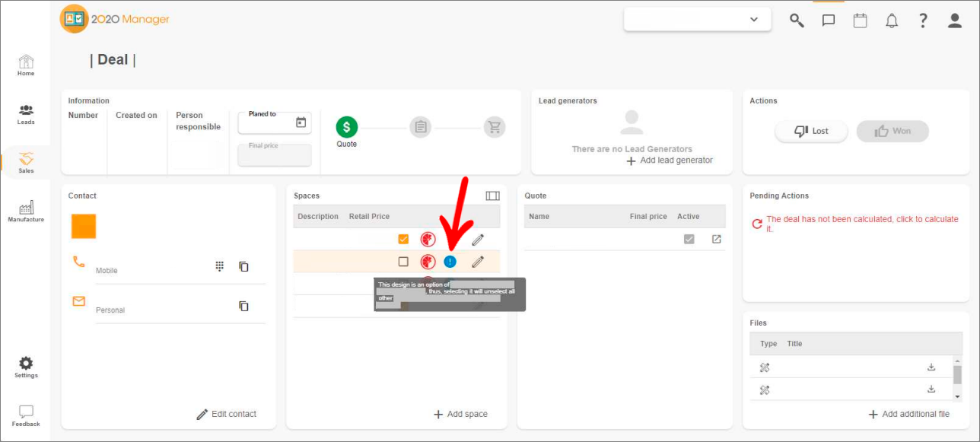Download the second file in Files
This screenshot has width=980, height=442.
[931, 389]
